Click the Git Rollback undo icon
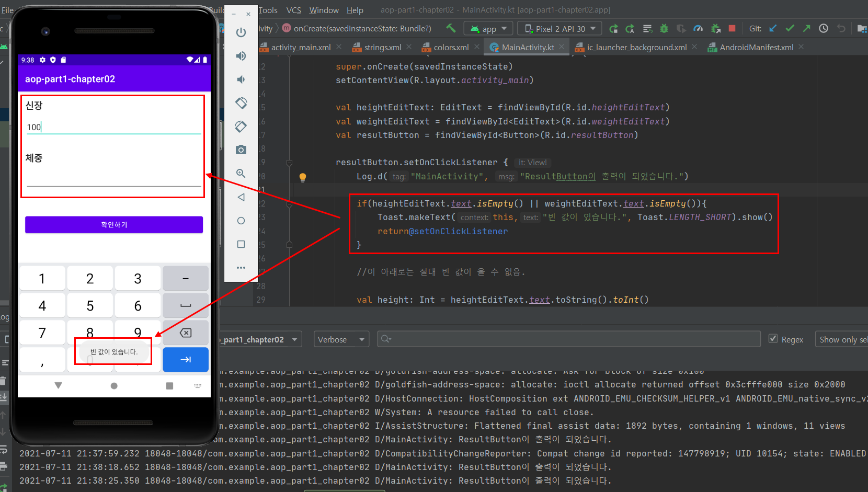Viewport: 868px width, 492px height. (841, 29)
